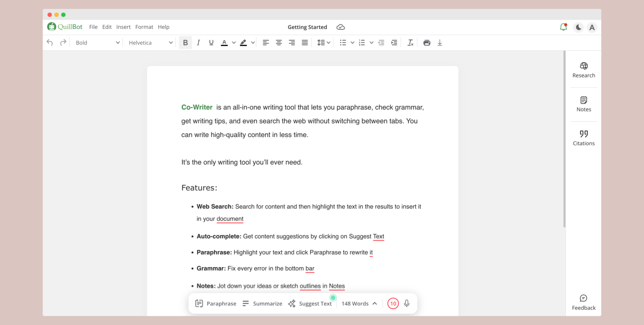Click the Getting Started document title

click(307, 27)
